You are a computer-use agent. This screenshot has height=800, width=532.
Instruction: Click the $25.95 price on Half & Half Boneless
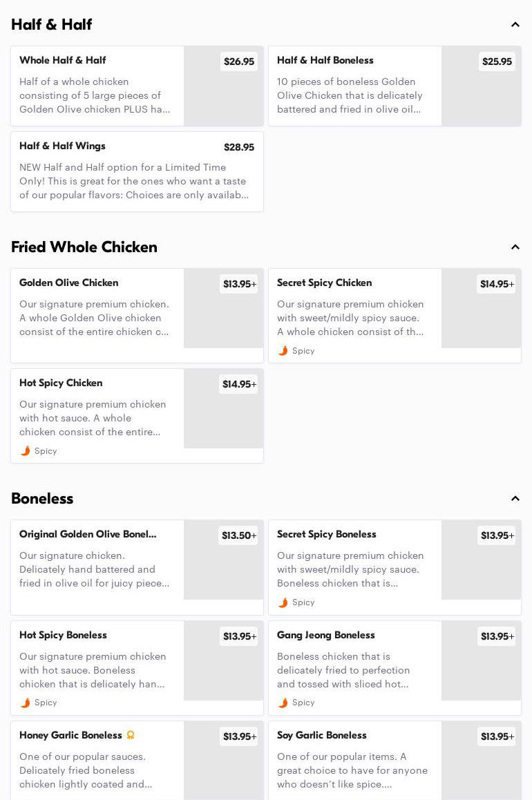point(497,61)
